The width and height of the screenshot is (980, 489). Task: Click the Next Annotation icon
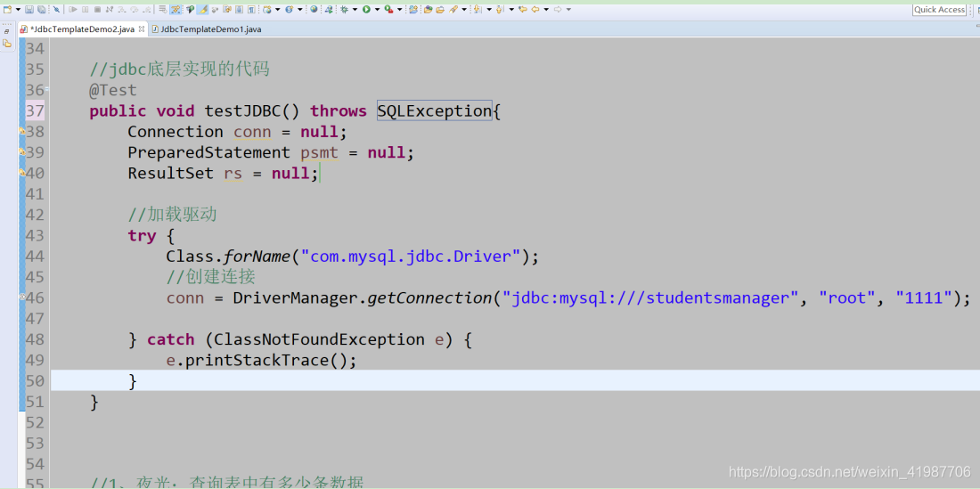tap(477, 10)
